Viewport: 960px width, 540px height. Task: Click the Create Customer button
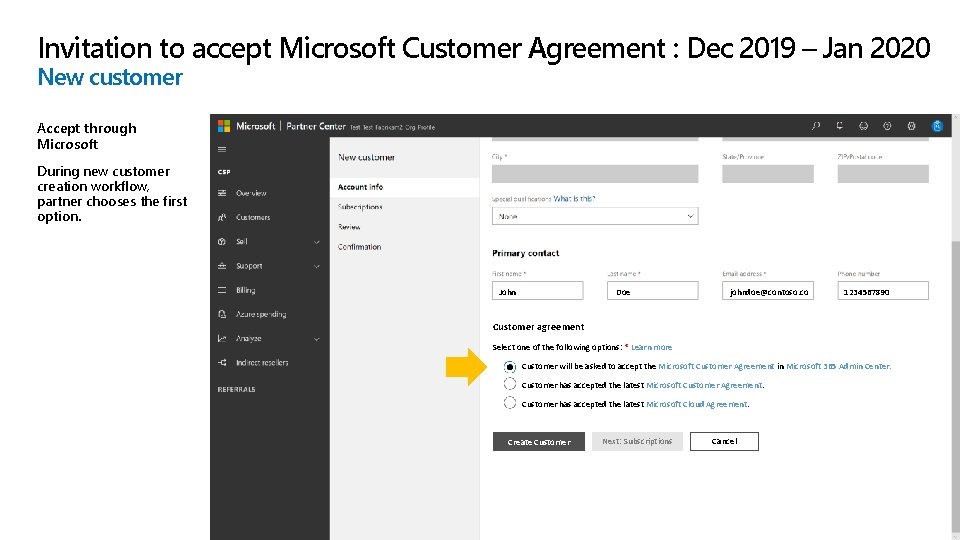tap(539, 441)
